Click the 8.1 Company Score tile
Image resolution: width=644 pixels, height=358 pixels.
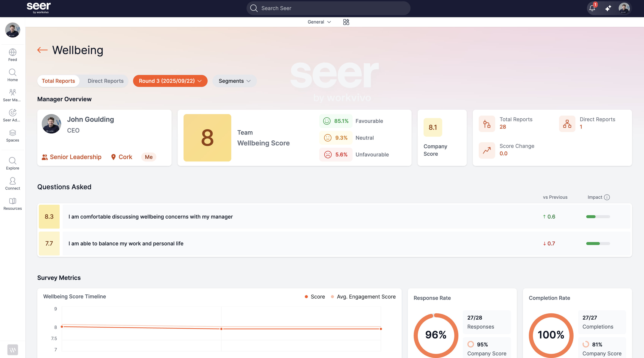click(x=433, y=127)
